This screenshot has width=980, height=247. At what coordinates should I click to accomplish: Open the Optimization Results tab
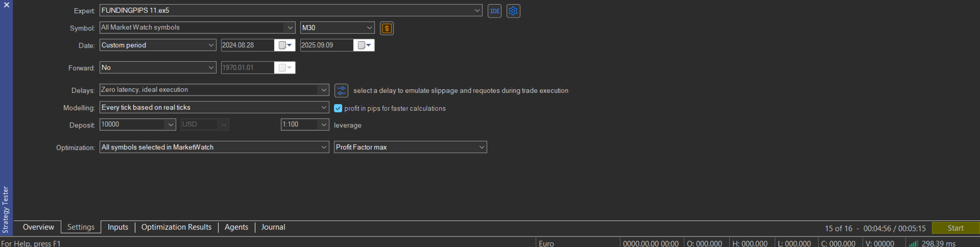(176, 227)
